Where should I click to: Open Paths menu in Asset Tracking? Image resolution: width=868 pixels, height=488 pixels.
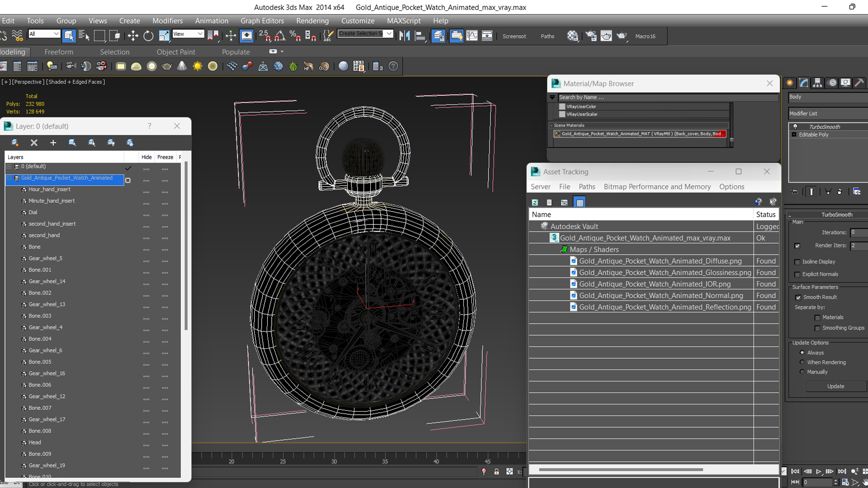pos(587,187)
